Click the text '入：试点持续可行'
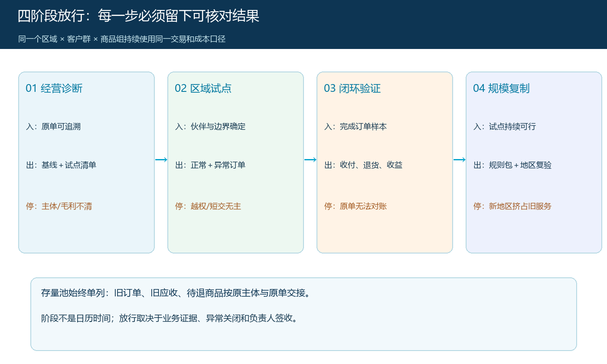The height and width of the screenshot is (364, 607). click(x=505, y=127)
